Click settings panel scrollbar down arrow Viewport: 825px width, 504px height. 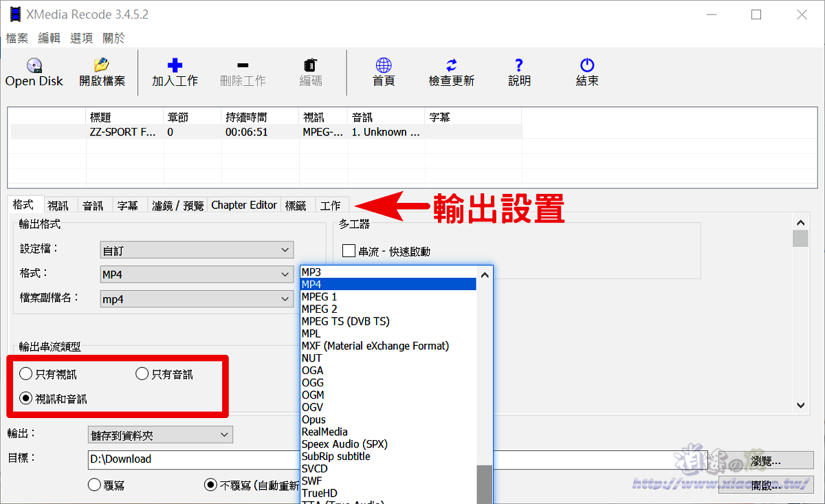coord(800,406)
